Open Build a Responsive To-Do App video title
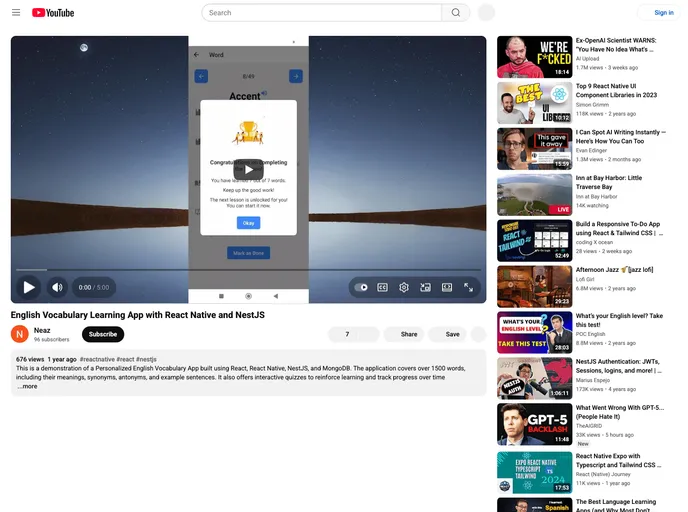Viewport: 688px width, 512px height. 619,228
